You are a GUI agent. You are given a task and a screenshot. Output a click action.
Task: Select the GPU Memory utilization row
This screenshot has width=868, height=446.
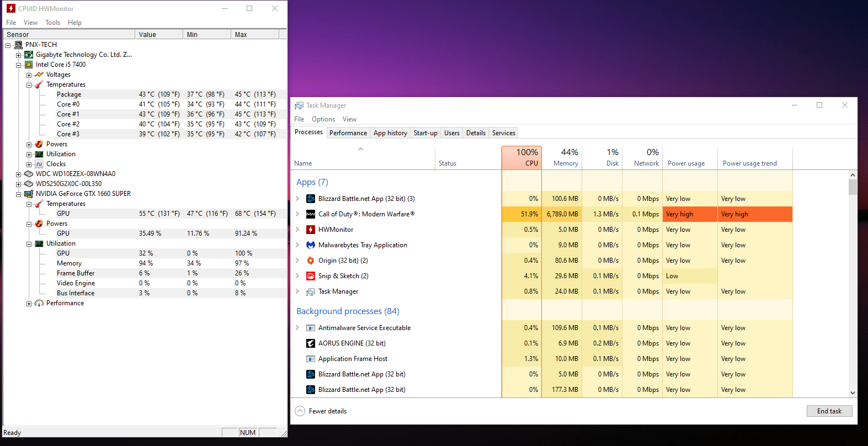coord(145,263)
